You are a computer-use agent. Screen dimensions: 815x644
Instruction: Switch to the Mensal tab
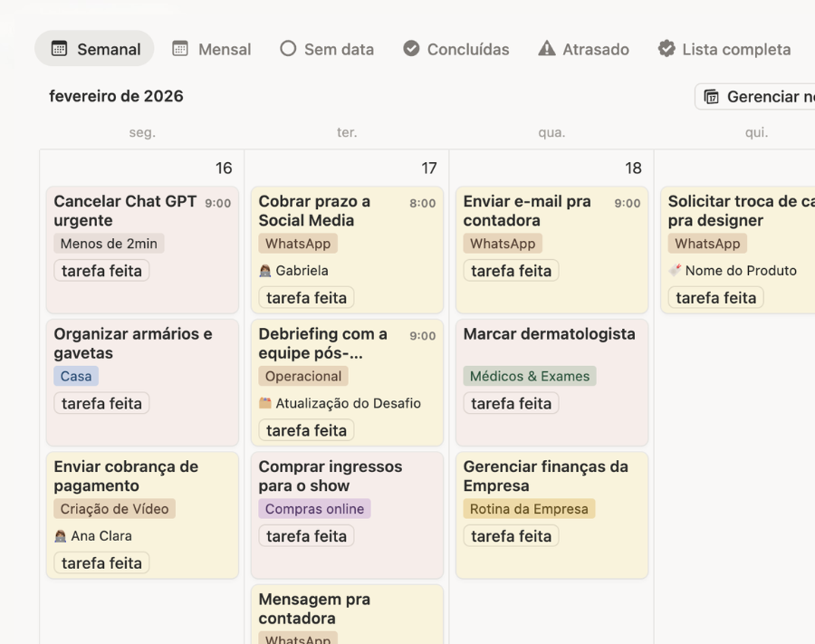point(212,49)
